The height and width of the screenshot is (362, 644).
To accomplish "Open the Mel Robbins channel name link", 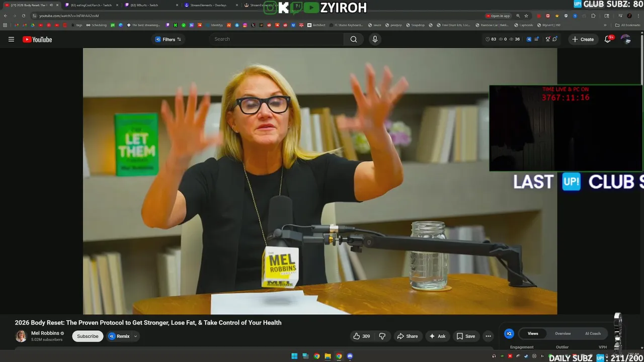I will tap(45, 333).
